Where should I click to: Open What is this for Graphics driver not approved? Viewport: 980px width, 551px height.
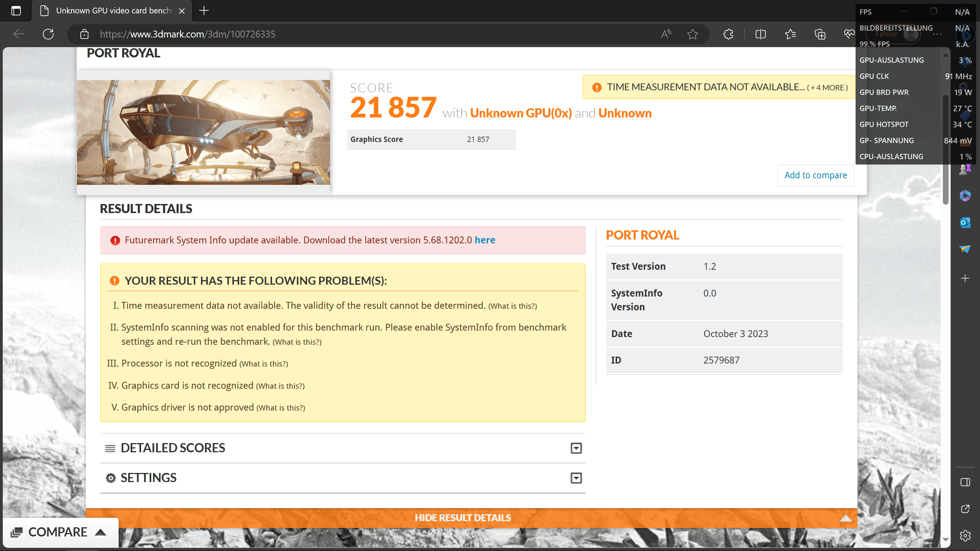(281, 408)
